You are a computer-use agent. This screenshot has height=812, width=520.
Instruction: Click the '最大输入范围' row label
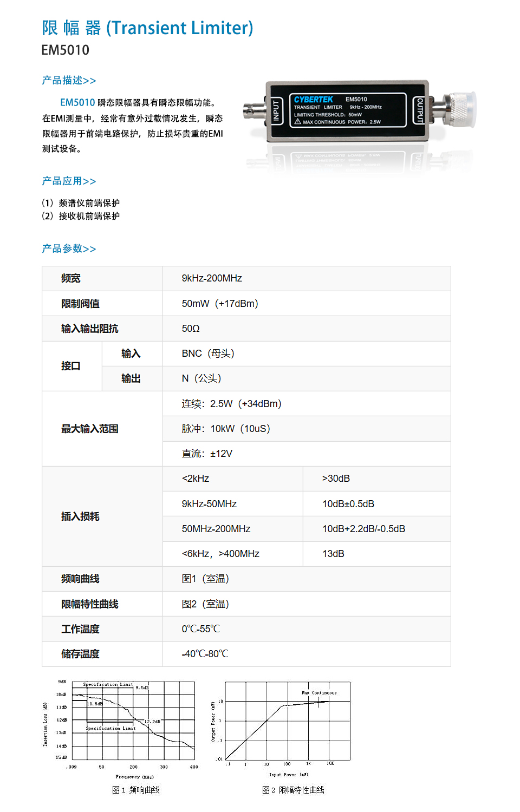pos(89,429)
